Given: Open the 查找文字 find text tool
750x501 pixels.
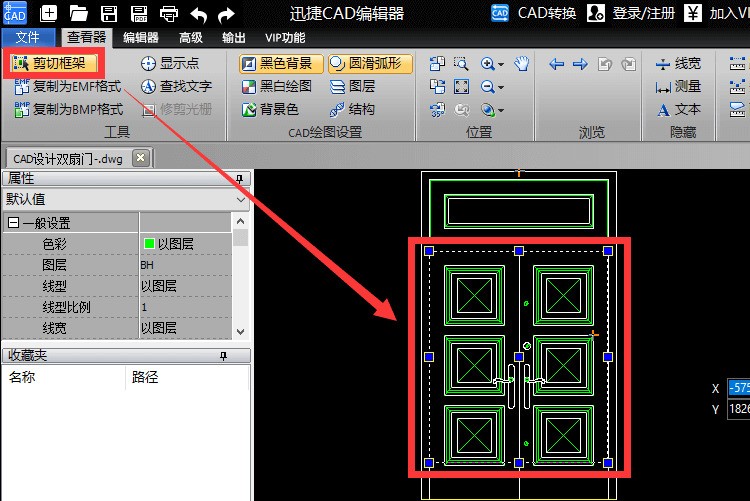Looking at the screenshot, I should coord(177,86).
